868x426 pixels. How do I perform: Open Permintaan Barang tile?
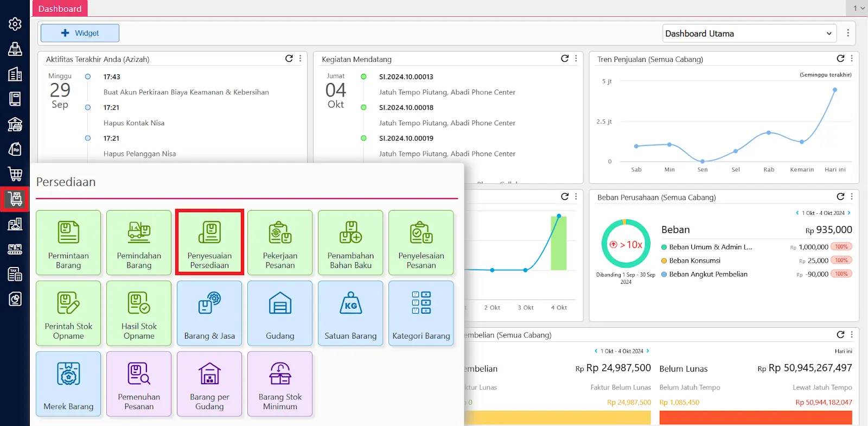coord(68,242)
